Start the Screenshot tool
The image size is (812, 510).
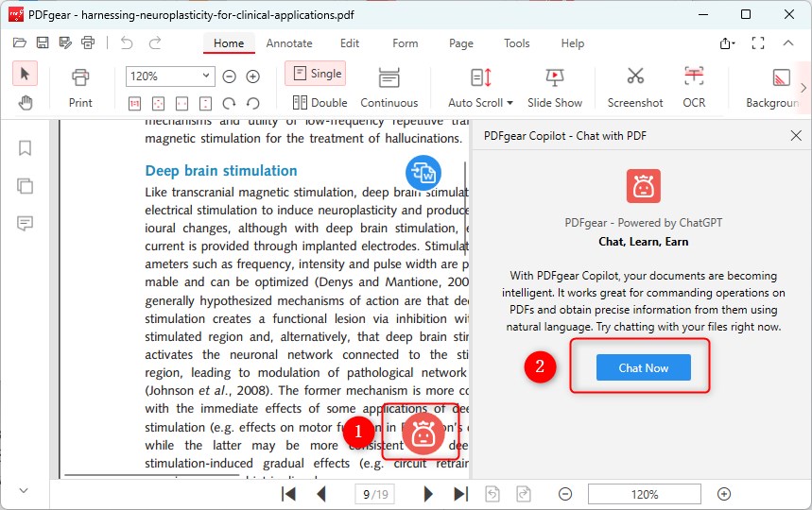click(635, 87)
